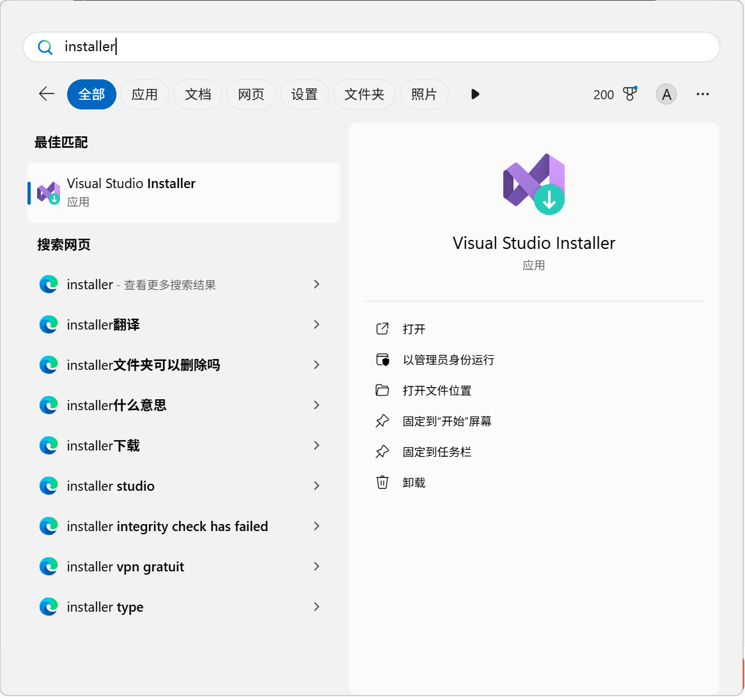Image resolution: width=745 pixels, height=700 pixels.
Task: Click large Visual Studio Installer logo
Action: (x=534, y=184)
